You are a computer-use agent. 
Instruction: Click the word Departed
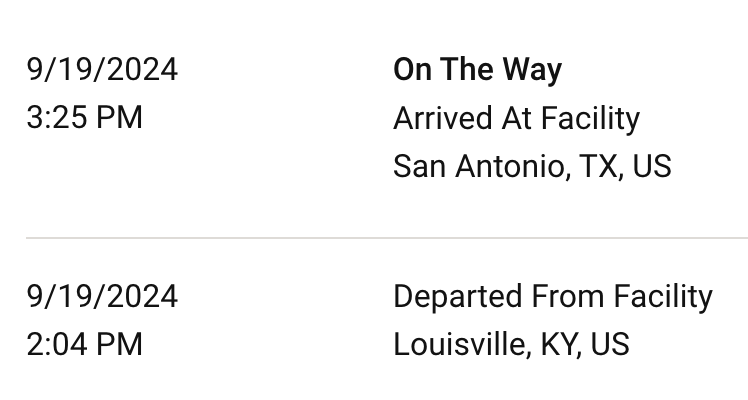click(x=458, y=297)
